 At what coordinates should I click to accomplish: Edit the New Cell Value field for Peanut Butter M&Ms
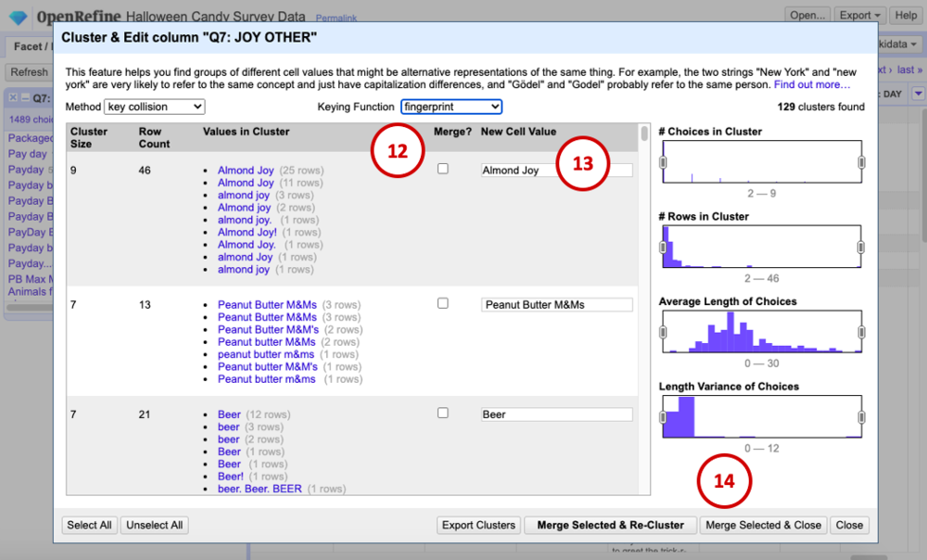click(556, 304)
